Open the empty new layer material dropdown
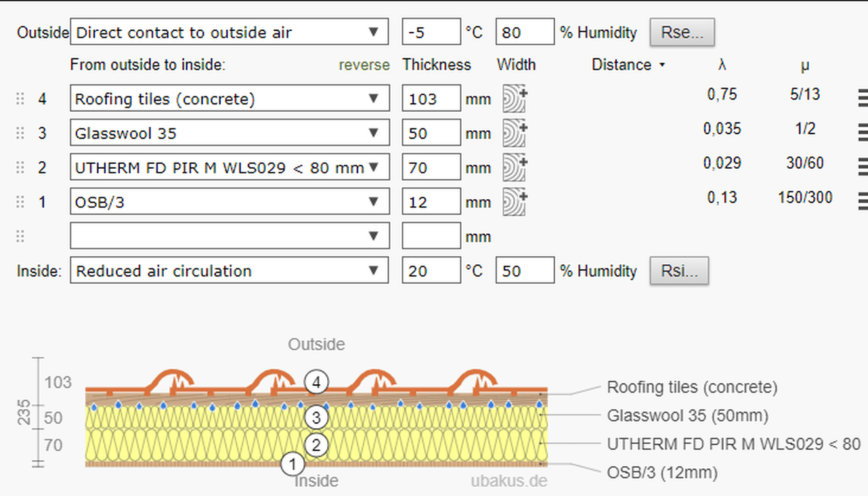Screen dimensions: 868x496 coord(229,236)
